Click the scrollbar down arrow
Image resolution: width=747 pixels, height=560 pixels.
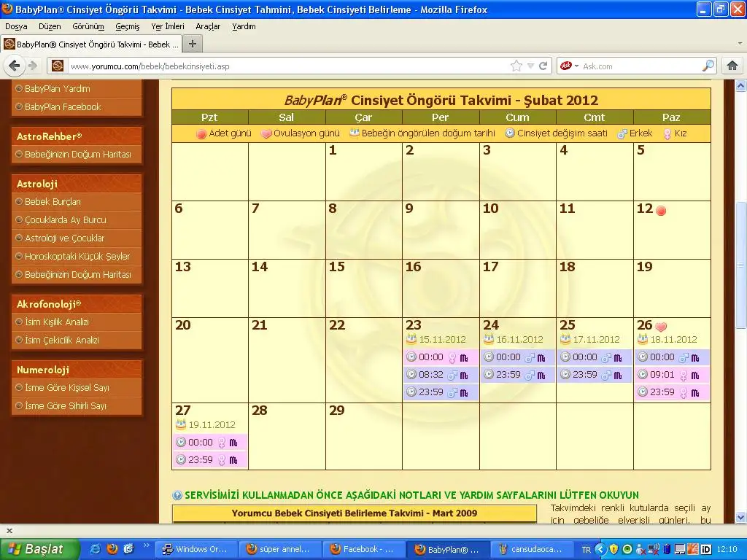[x=740, y=517]
